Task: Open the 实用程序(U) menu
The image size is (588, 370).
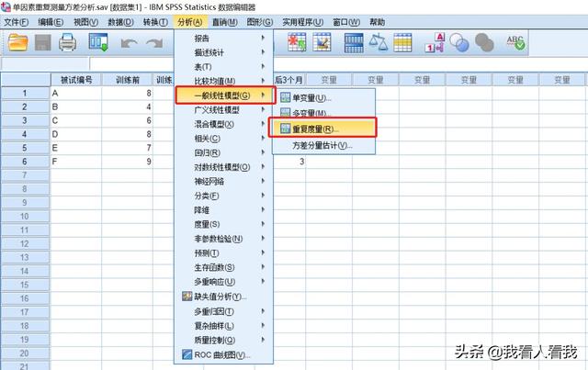Action: click(x=303, y=22)
